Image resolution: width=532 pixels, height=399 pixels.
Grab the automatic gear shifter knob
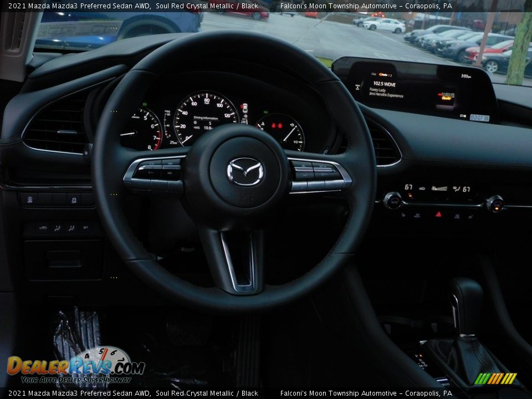pos(466,305)
